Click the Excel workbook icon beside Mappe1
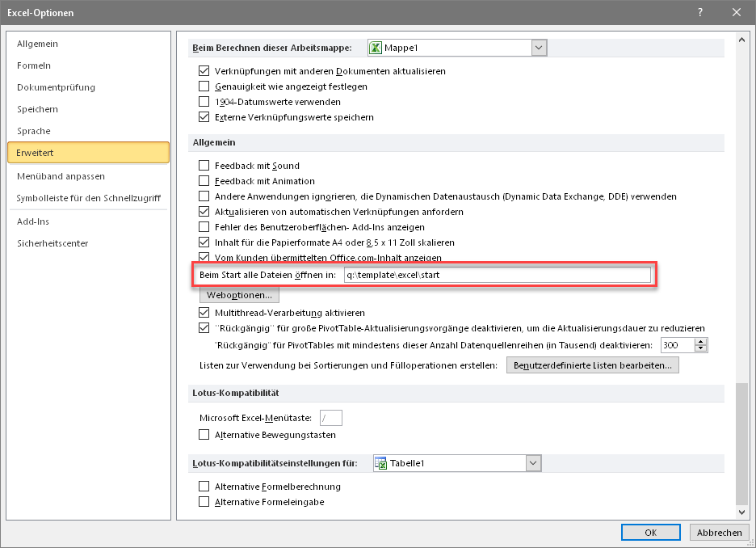 [376, 48]
